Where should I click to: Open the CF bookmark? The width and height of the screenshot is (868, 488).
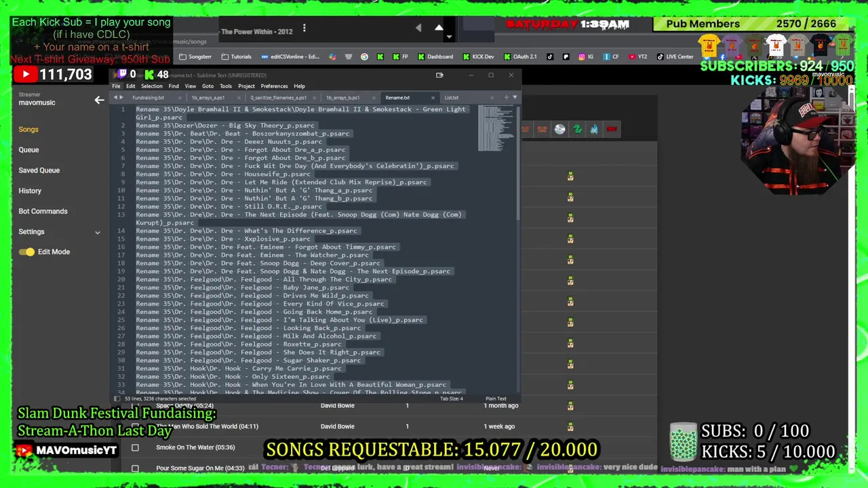tap(610, 57)
